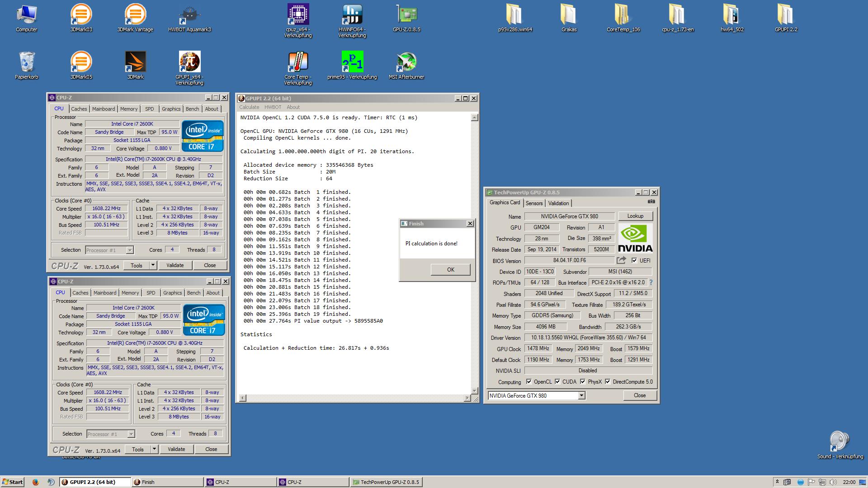Open GPU-Z.0.8.5 desktop icon
This screenshot has height=488, width=868.
(x=406, y=18)
